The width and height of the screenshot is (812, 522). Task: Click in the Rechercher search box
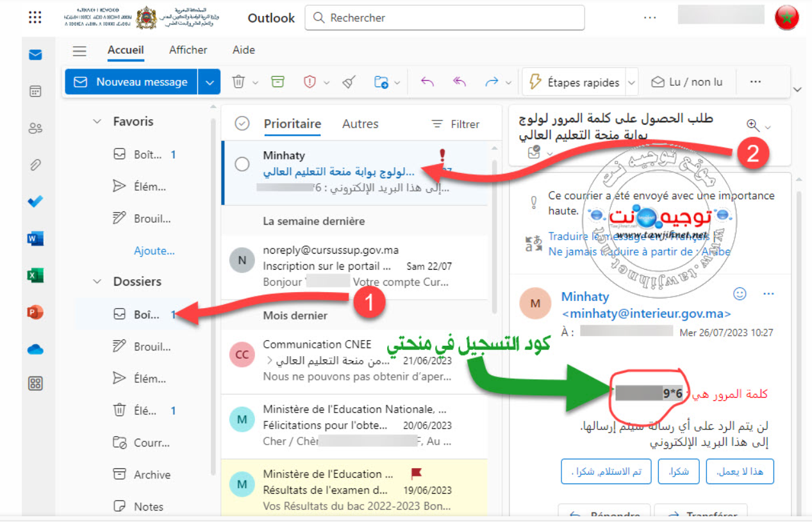click(445, 18)
